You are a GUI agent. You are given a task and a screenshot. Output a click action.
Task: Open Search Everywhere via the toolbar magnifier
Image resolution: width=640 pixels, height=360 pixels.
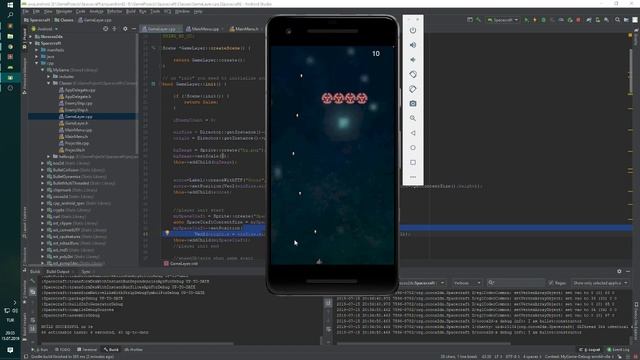[x=617, y=20]
